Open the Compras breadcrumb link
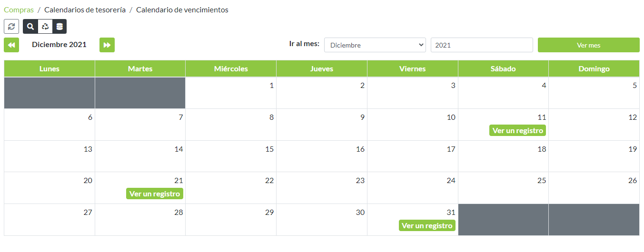644x252 pixels. pos(19,10)
